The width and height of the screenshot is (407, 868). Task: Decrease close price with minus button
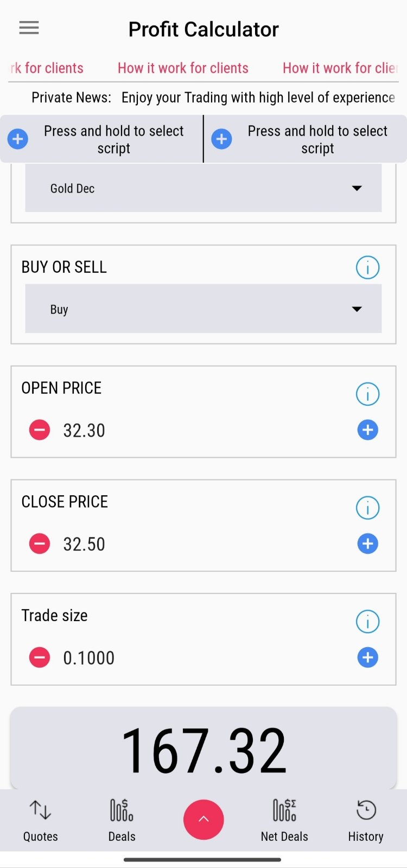[39, 544]
